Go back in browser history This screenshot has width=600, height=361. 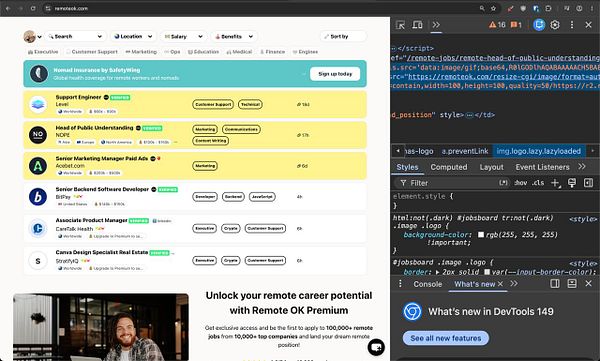tap(8, 8)
